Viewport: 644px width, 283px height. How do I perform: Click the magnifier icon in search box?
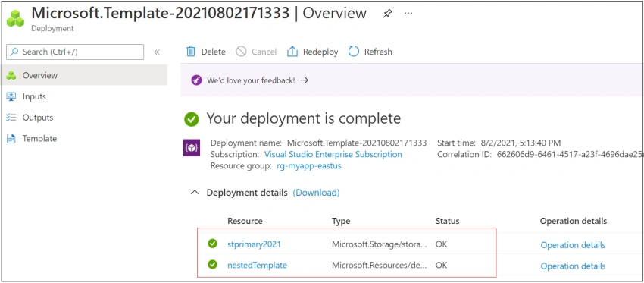click(x=15, y=52)
